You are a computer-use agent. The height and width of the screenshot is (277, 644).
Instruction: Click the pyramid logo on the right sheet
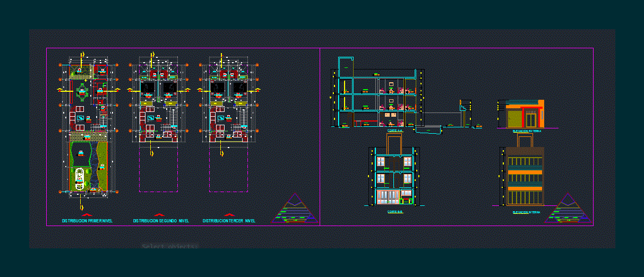pos(568,209)
